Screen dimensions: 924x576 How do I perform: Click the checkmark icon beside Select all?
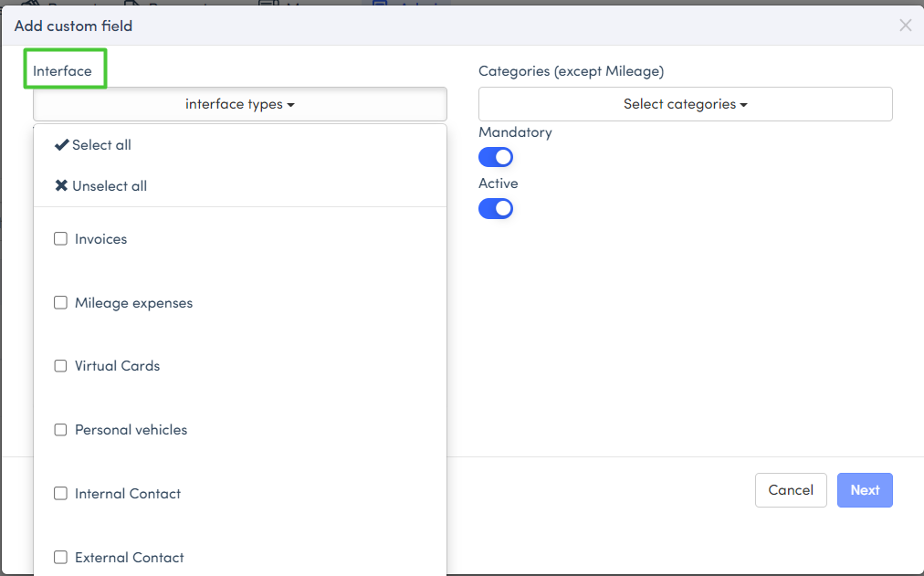tap(61, 145)
